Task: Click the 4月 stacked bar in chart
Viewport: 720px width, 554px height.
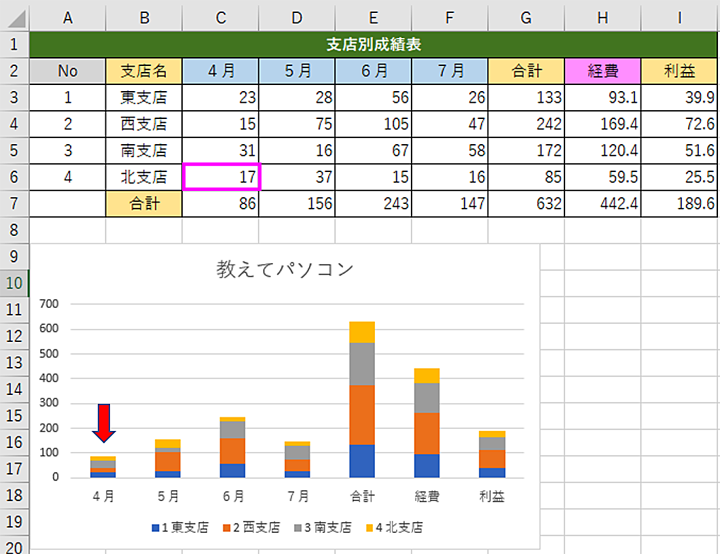Action: pyautogui.click(x=103, y=467)
